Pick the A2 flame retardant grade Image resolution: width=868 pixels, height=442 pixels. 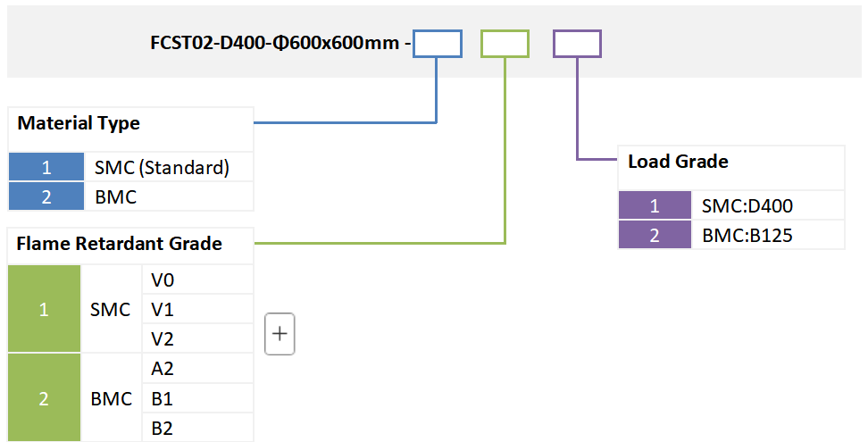163,369
